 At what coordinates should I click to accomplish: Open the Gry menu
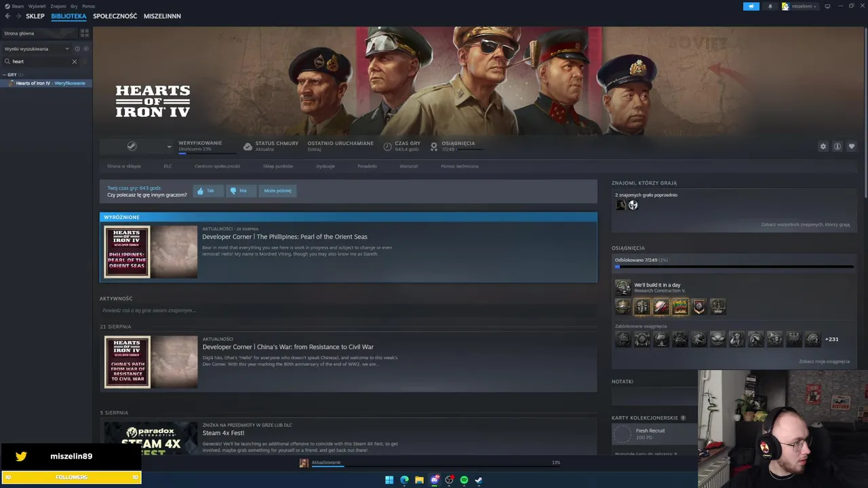pyautogui.click(x=74, y=6)
